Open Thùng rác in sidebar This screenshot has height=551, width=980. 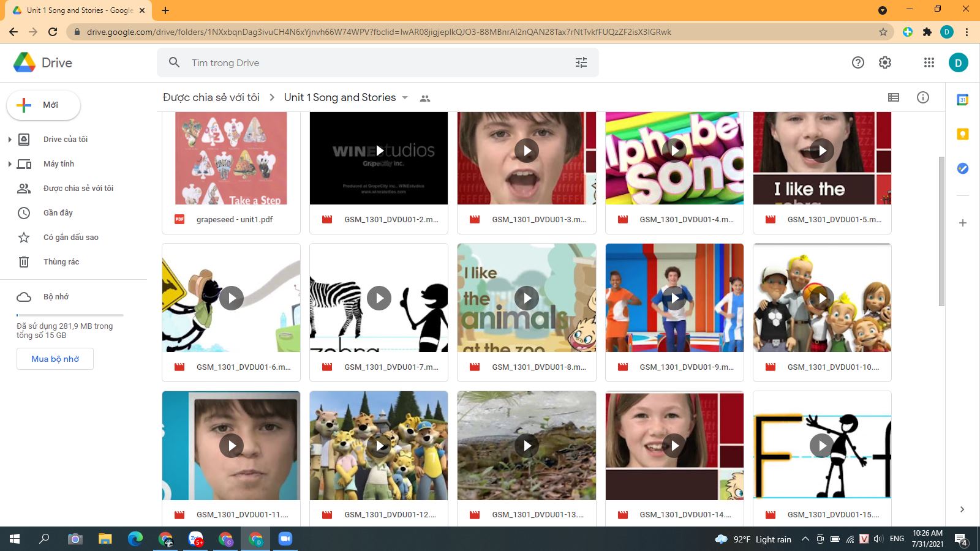click(x=61, y=262)
